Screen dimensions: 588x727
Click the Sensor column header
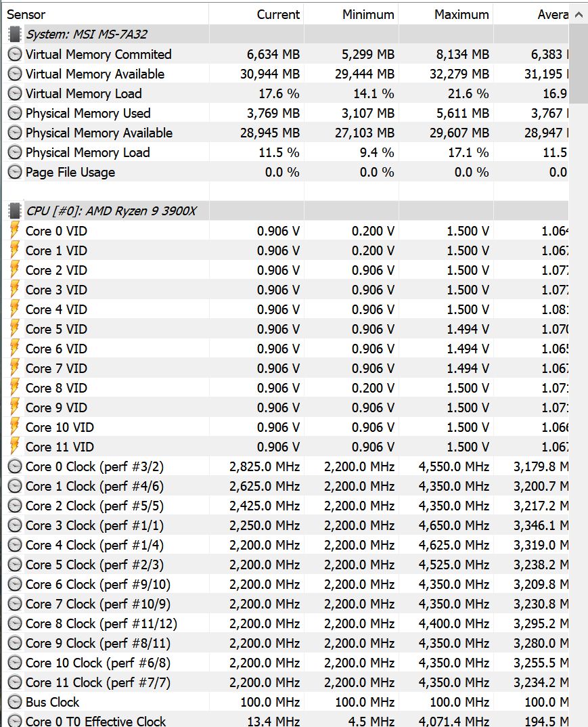[27, 14]
